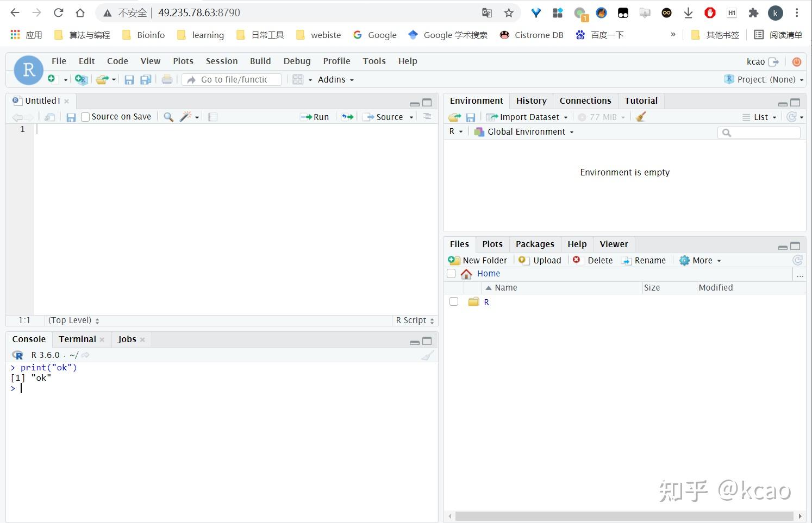Check the box for the R folder
Viewport: 812px width, 523px height.
454,301
